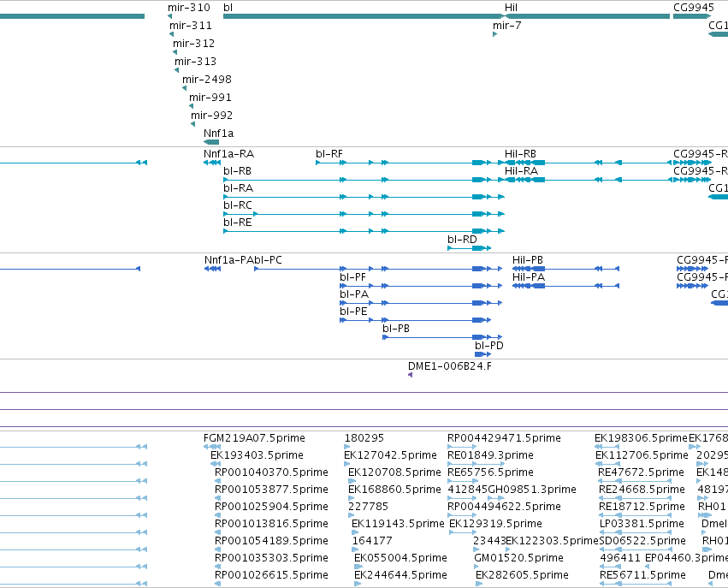Image resolution: width=728 pixels, height=588 pixels.
Task: Click RP001054189.5prime EST label
Action: 271,541
